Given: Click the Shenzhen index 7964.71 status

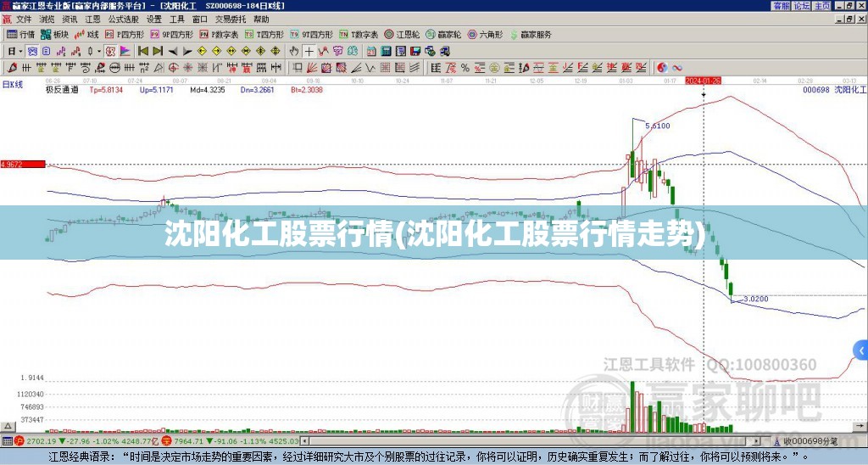Looking at the screenshot, I should 231,441.
